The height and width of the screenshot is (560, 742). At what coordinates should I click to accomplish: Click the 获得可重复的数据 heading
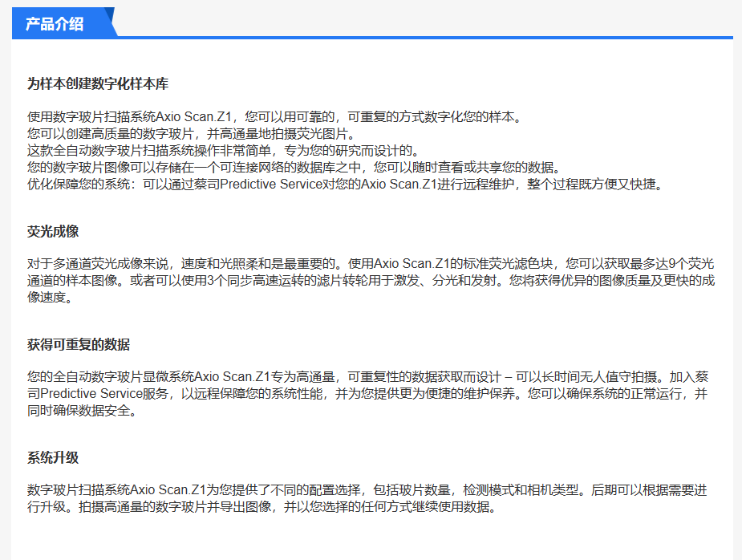pos(79,345)
